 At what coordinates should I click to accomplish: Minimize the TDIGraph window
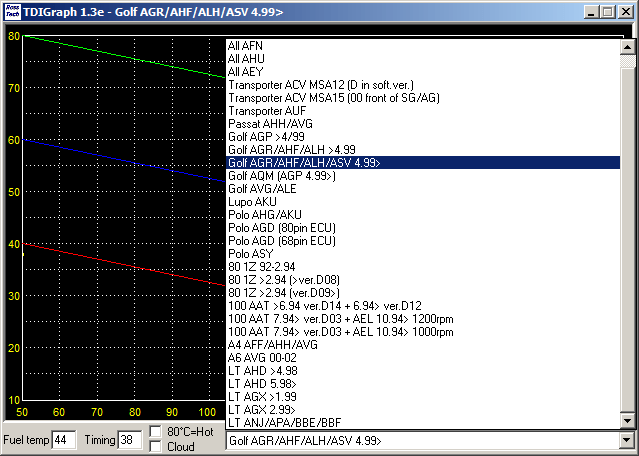591,12
